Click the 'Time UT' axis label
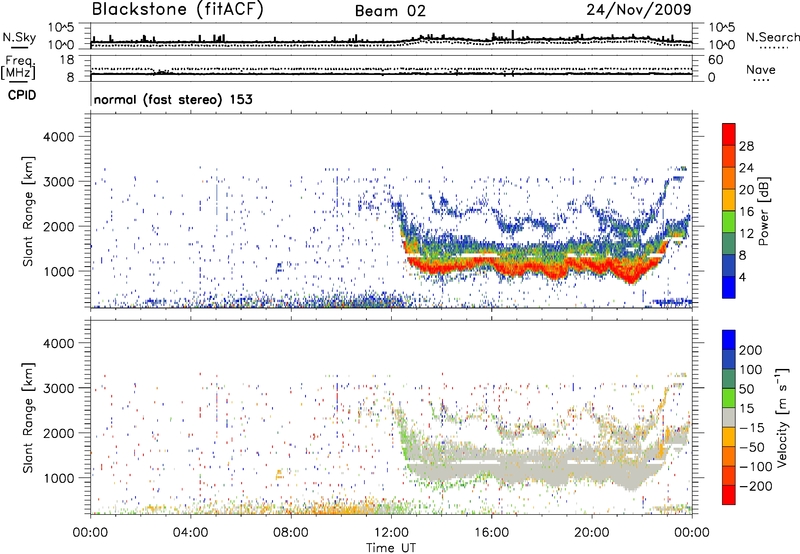 [x=391, y=548]
